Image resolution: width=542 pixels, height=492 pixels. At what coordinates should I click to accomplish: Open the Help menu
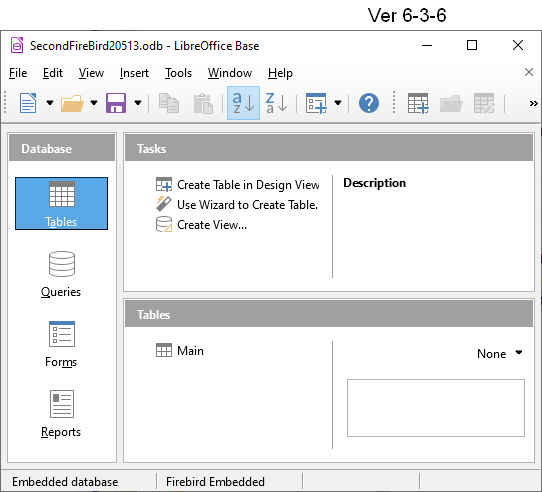point(280,73)
